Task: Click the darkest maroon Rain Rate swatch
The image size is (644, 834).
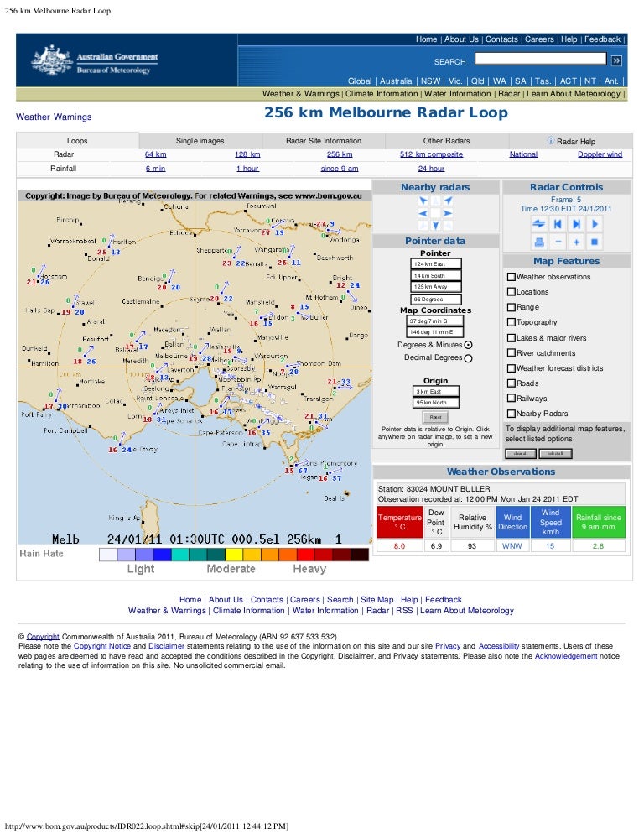Action: (360, 555)
